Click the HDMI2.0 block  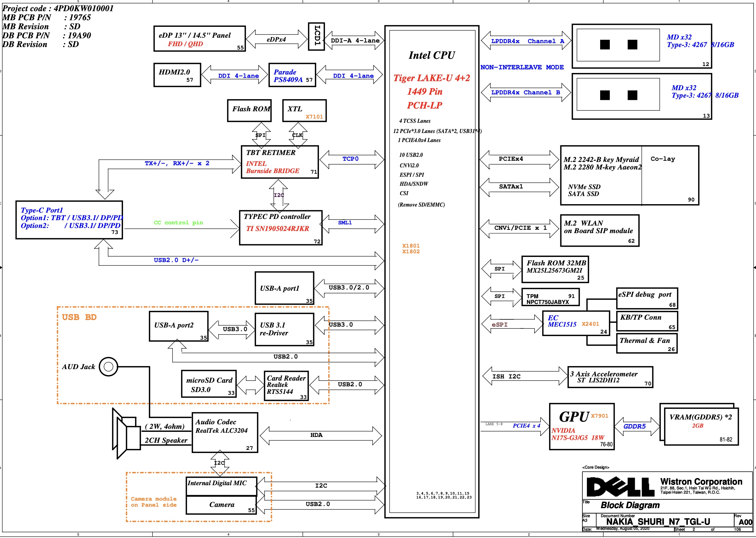(177, 75)
